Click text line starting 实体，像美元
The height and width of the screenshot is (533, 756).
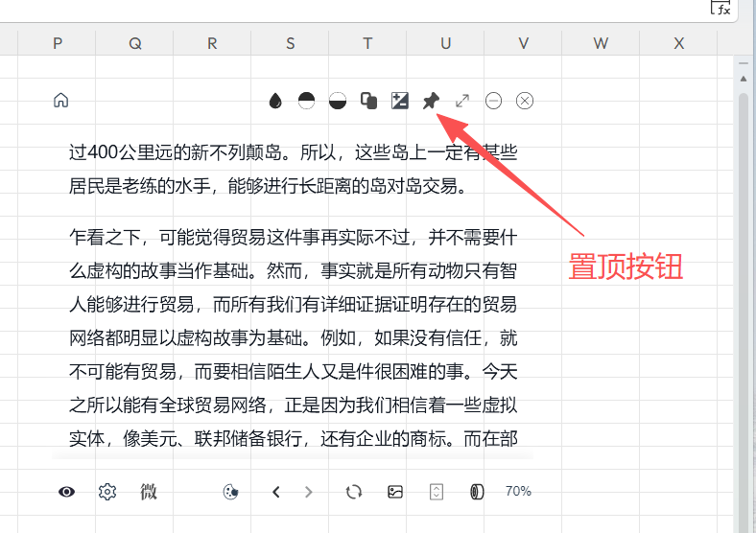point(294,438)
